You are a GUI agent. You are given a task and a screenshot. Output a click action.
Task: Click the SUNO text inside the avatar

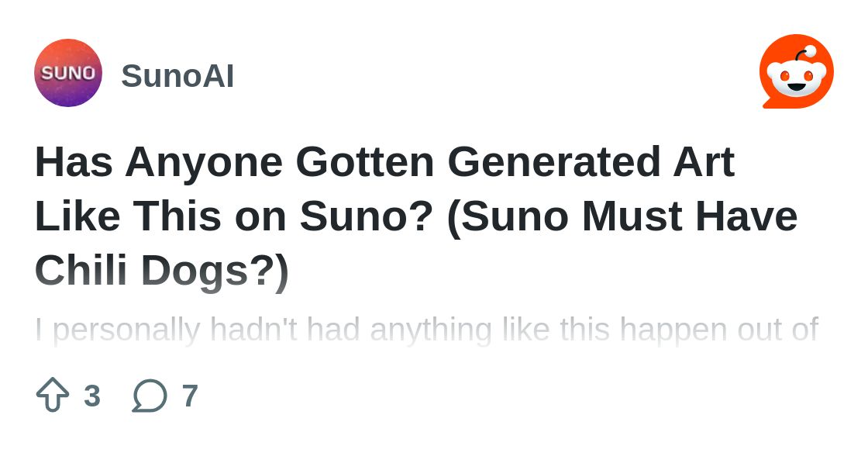68,73
